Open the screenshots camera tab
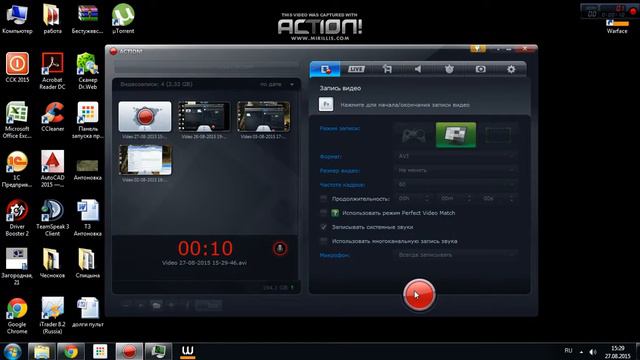 pyautogui.click(x=480, y=69)
